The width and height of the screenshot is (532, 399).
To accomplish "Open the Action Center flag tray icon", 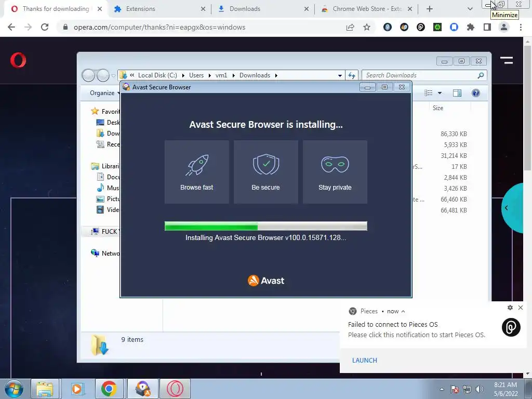I will click(x=455, y=389).
